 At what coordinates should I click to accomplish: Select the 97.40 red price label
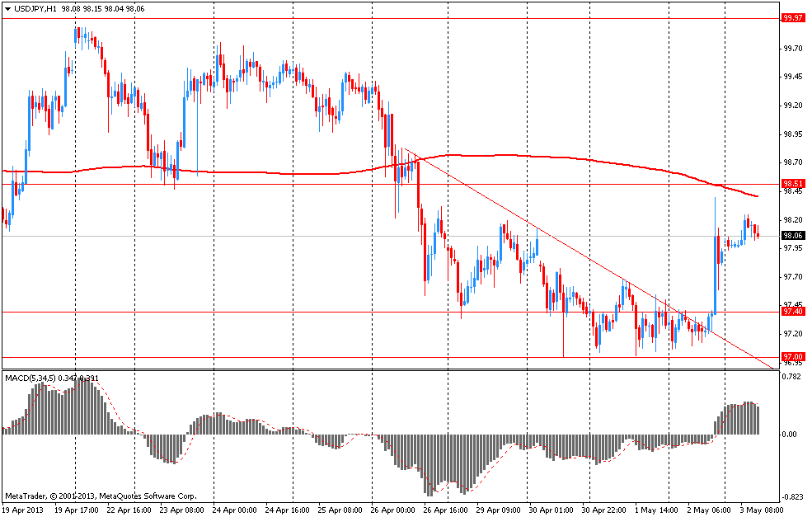793,312
